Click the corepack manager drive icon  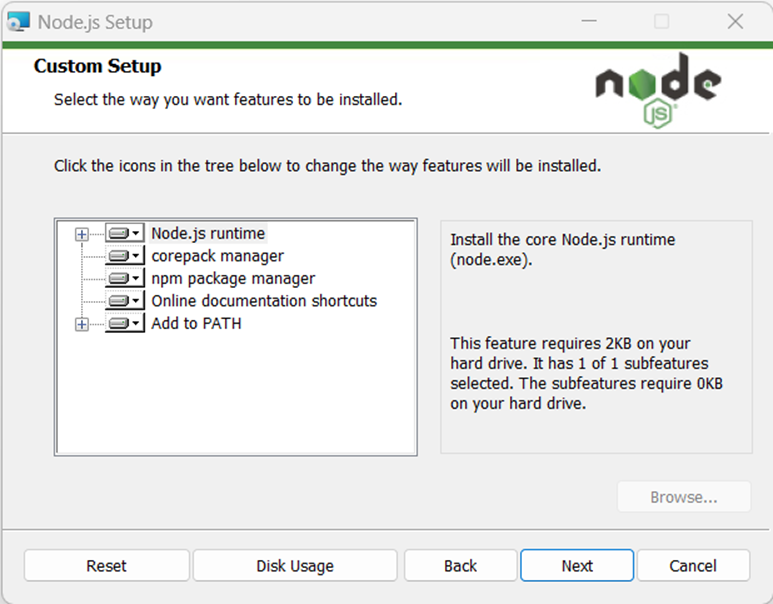[x=119, y=256]
